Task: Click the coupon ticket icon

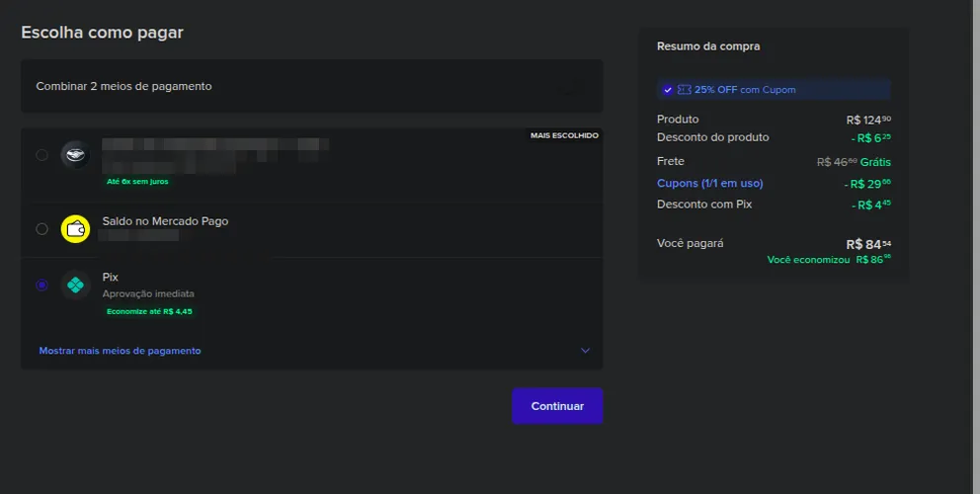Action: [x=685, y=90]
